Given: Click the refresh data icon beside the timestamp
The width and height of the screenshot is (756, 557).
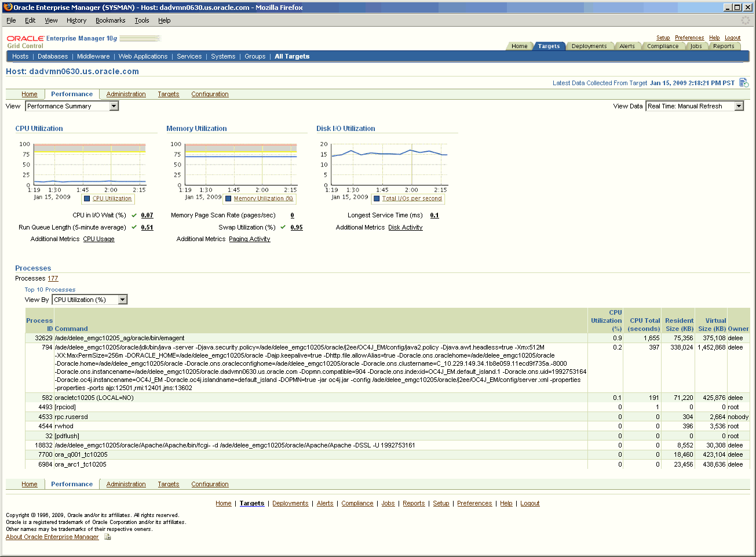Looking at the screenshot, I should tap(743, 82).
